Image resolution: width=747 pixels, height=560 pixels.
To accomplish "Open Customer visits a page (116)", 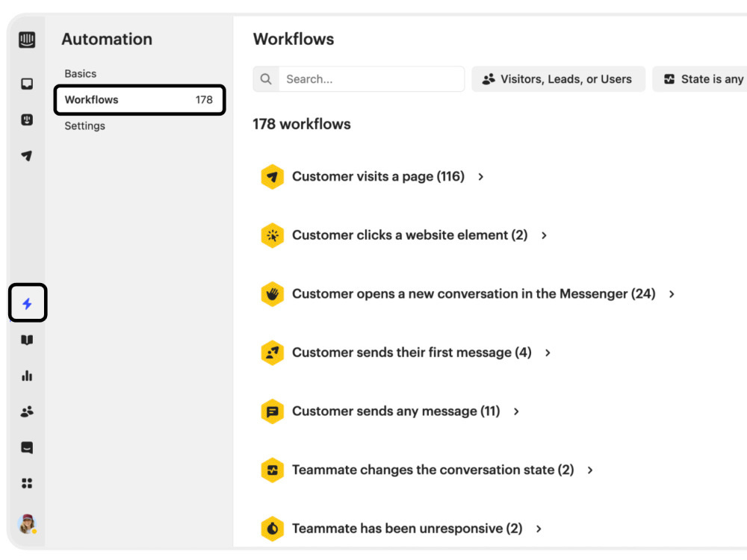I will (x=378, y=177).
